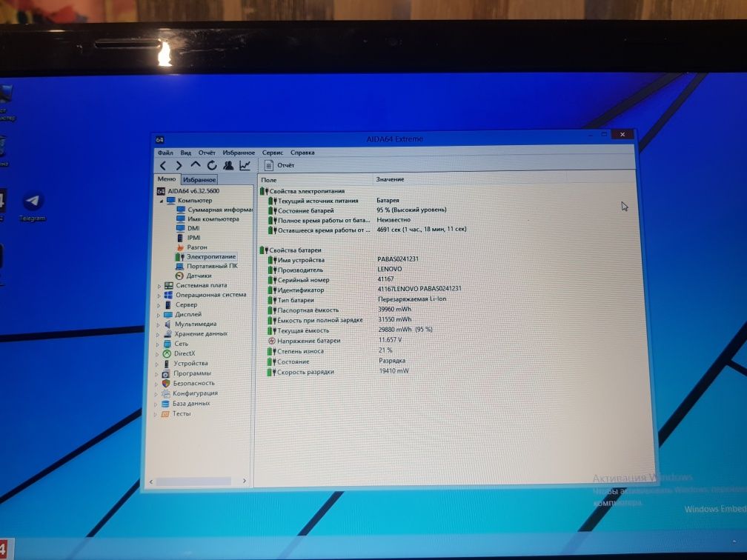Screen dimensions: 747x560
Task: Open the Справка menu
Action: pyautogui.click(x=302, y=153)
